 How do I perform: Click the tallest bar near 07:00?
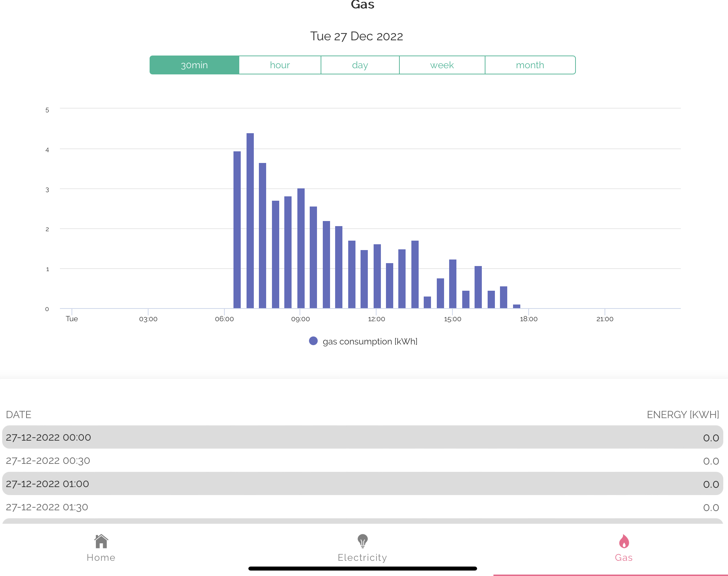click(250, 221)
